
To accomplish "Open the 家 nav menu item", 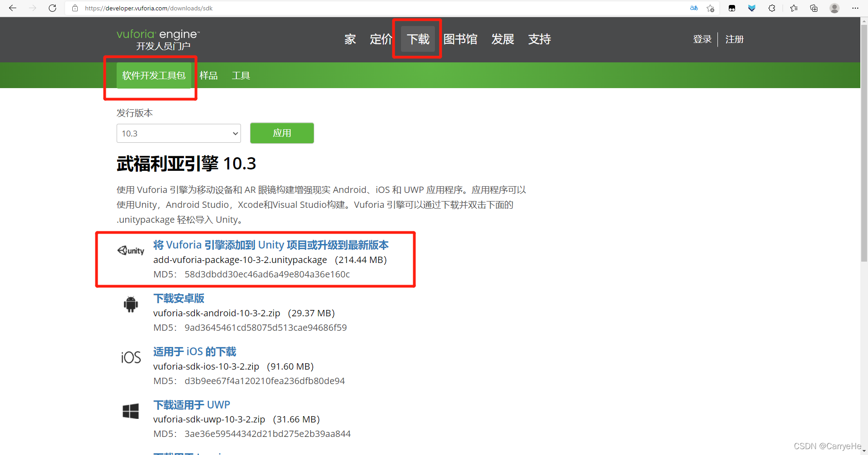I will 350,39.
